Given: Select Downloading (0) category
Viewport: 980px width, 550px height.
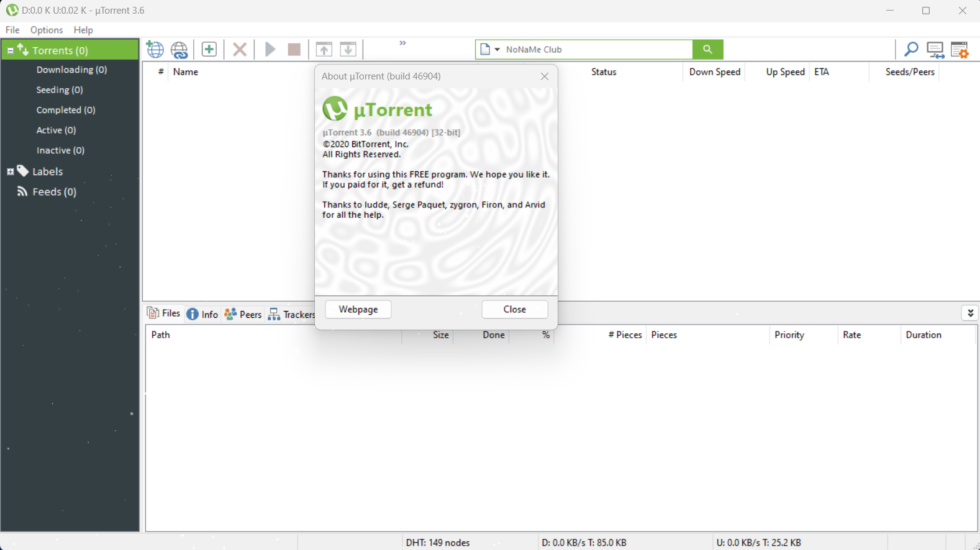Looking at the screenshot, I should click(x=71, y=70).
